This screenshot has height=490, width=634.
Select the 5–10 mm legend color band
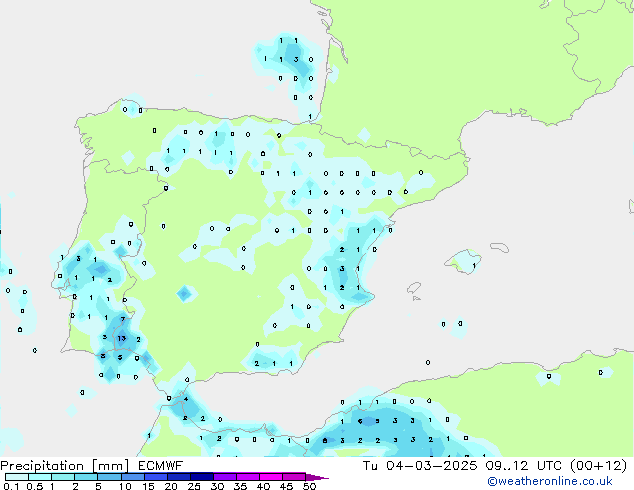click(109, 477)
